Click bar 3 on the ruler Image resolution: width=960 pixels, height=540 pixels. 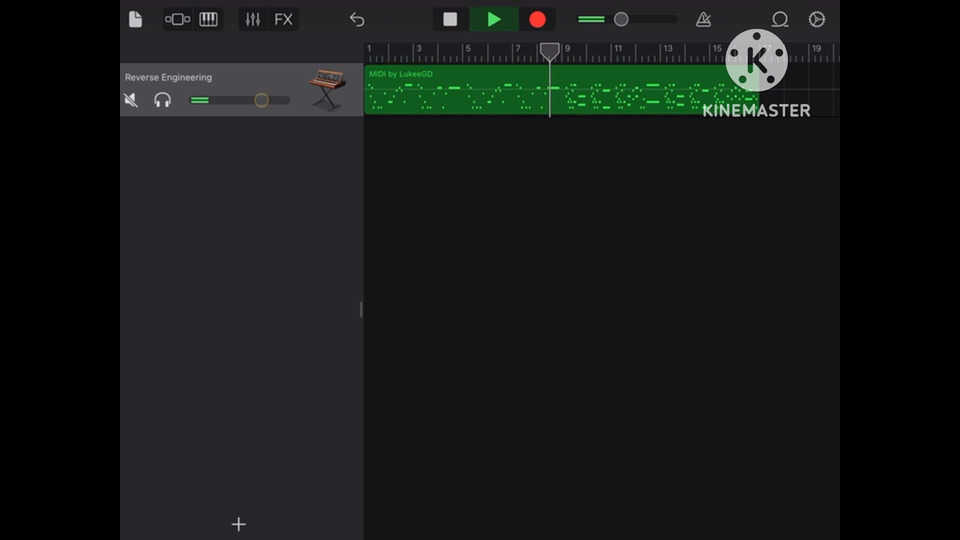[419, 48]
